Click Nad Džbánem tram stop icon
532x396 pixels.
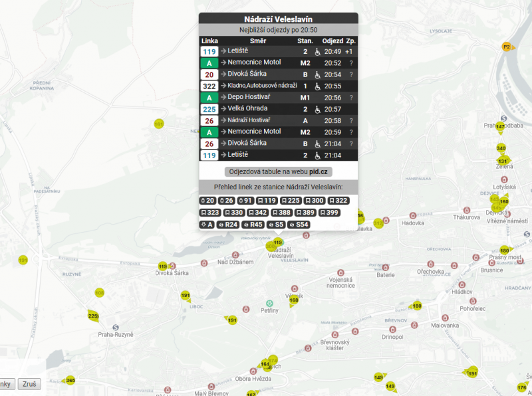(235, 254)
